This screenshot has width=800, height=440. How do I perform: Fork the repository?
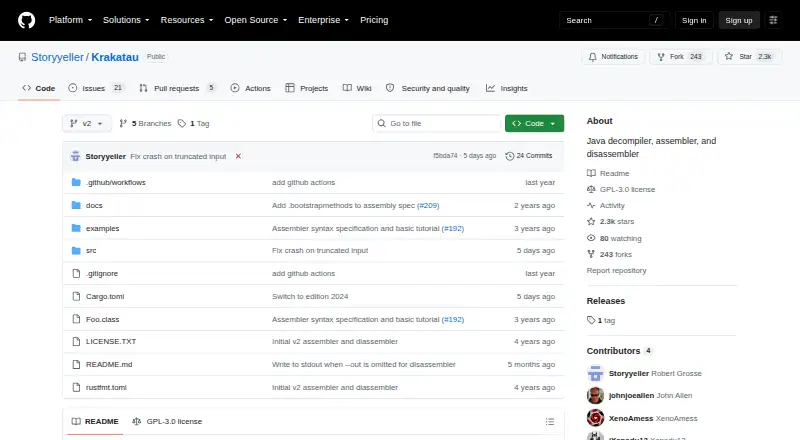pos(681,57)
